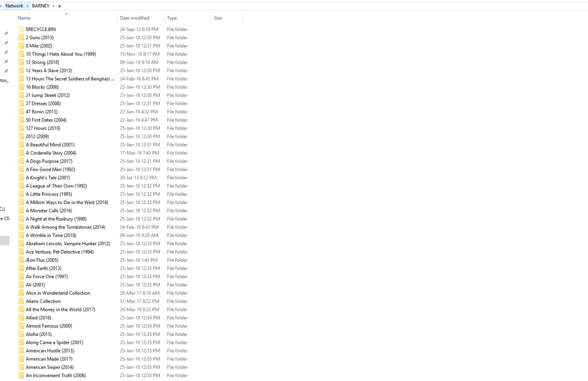Screen dimensions: 588x381
Task: Select 12 Years A Slave (2013)
Action: [49, 71]
